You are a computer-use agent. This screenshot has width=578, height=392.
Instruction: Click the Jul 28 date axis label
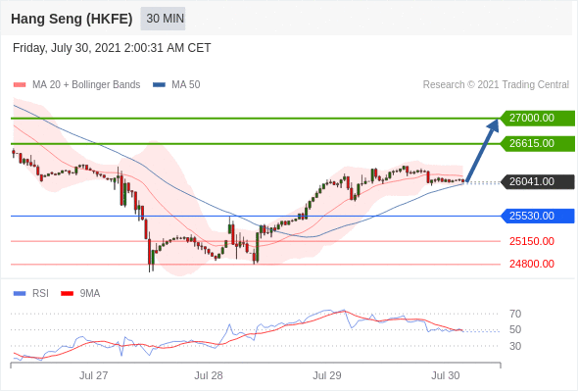coord(209,375)
